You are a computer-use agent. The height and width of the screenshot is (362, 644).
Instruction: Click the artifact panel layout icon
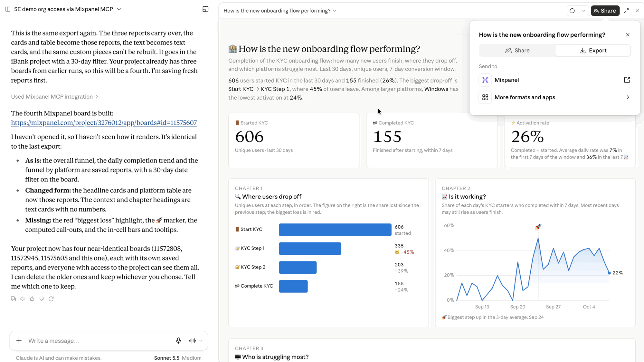point(205,9)
